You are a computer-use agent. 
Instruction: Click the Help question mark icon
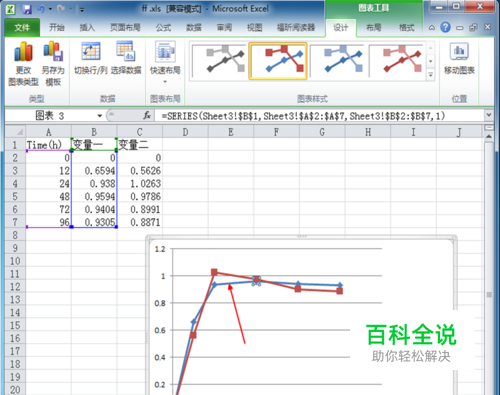click(445, 27)
